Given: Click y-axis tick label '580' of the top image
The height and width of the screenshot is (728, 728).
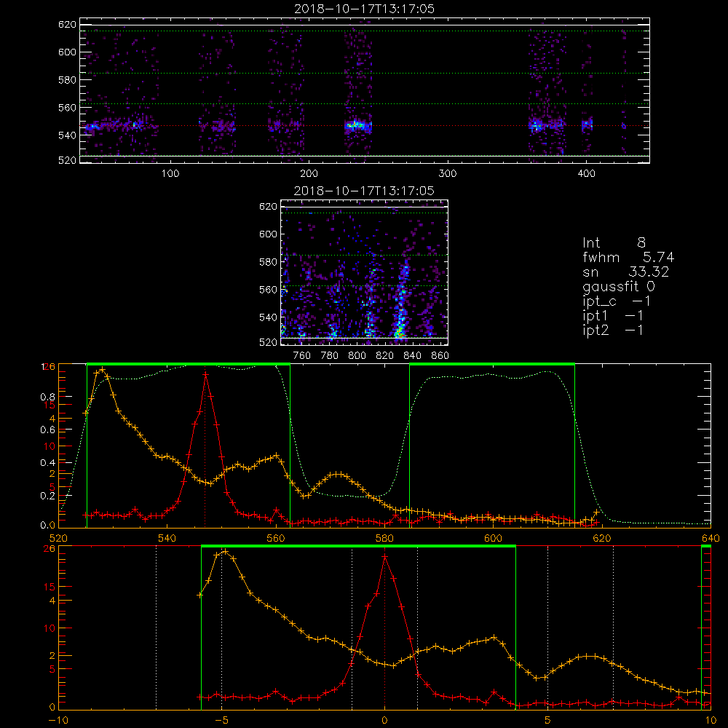Looking at the screenshot, I should click(x=67, y=80).
